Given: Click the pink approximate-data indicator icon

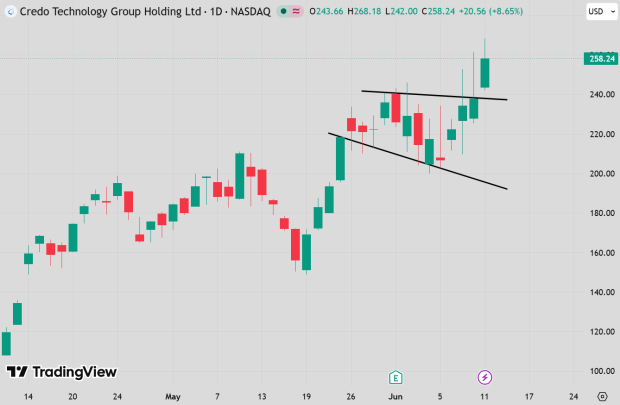Looking at the screenshot, I should (x=296, y=11).
